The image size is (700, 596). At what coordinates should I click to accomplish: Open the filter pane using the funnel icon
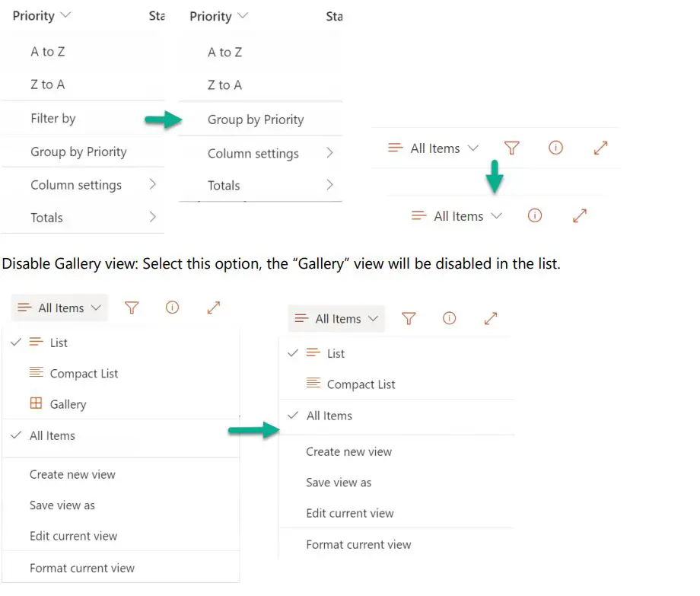[132, 308]
